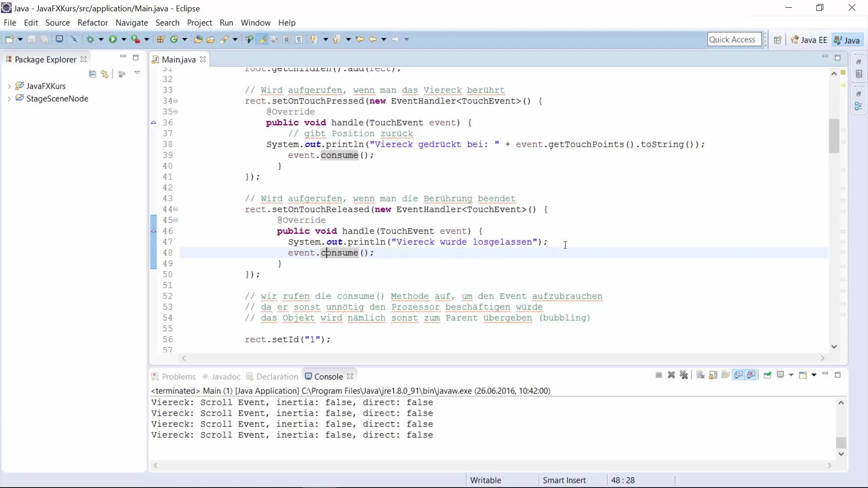This screenshot has height=488, width=868.
Task: Switch to the Declaration tab
Action: point(272,376)
